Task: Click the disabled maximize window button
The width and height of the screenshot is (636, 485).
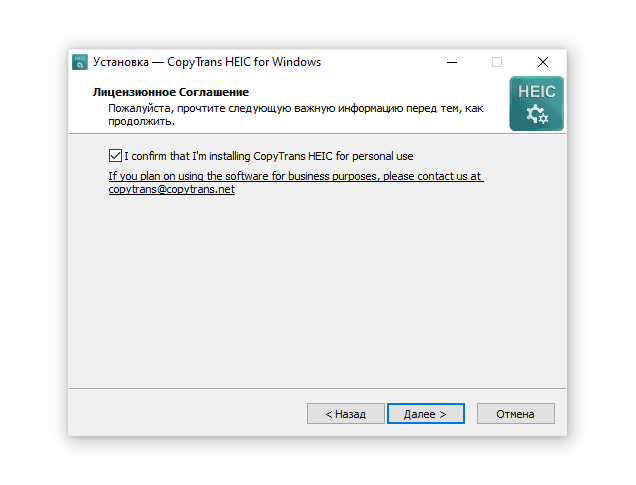Action: click(497, 62)
